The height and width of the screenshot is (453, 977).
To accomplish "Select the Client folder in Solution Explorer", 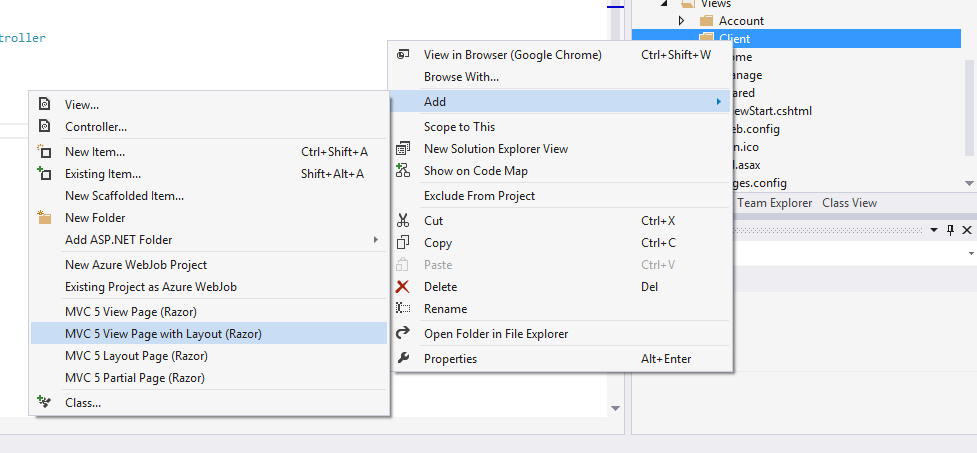I will [734, 39].
